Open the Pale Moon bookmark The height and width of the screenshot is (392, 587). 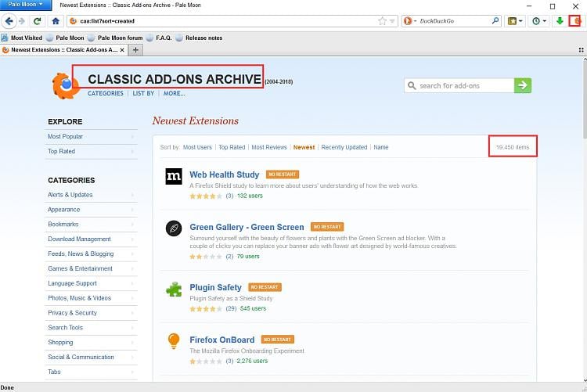[66, 38]
